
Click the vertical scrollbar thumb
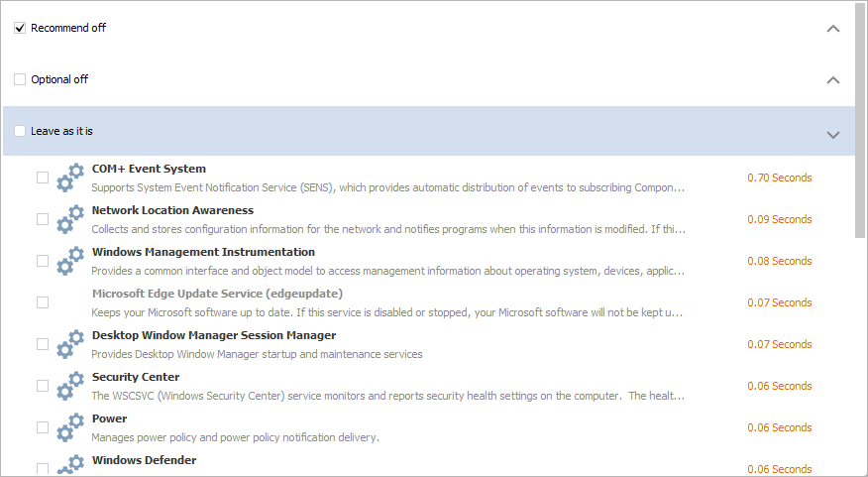[x=860, y=119]
